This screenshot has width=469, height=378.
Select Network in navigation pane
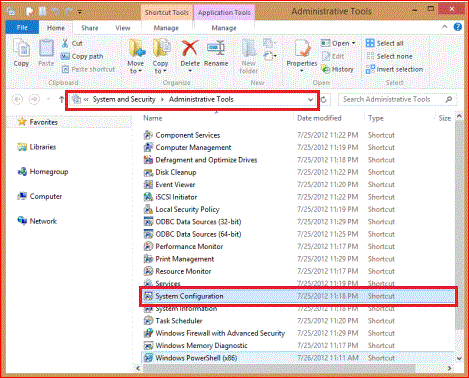pos(43,221)
